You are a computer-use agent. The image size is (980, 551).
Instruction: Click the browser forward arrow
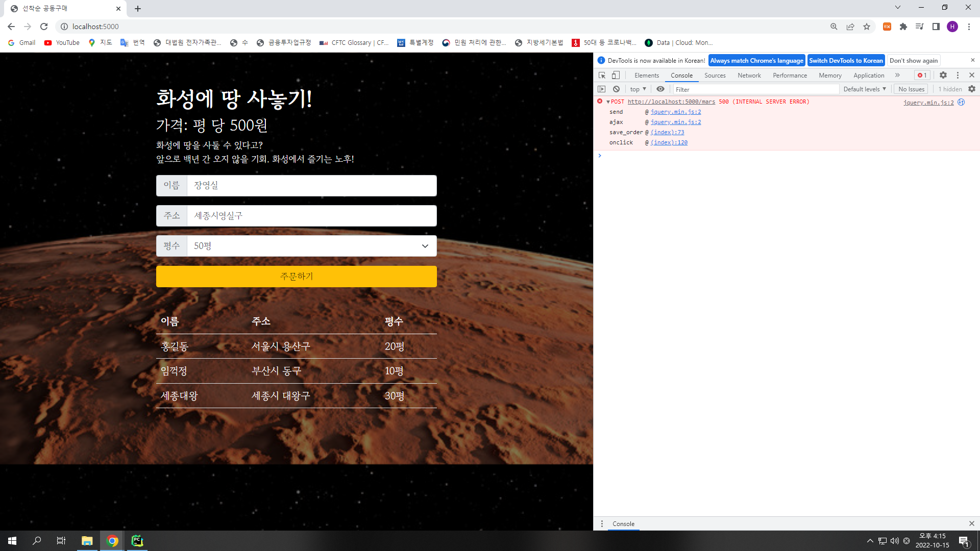pyautogui.click(x=28, y=27)
